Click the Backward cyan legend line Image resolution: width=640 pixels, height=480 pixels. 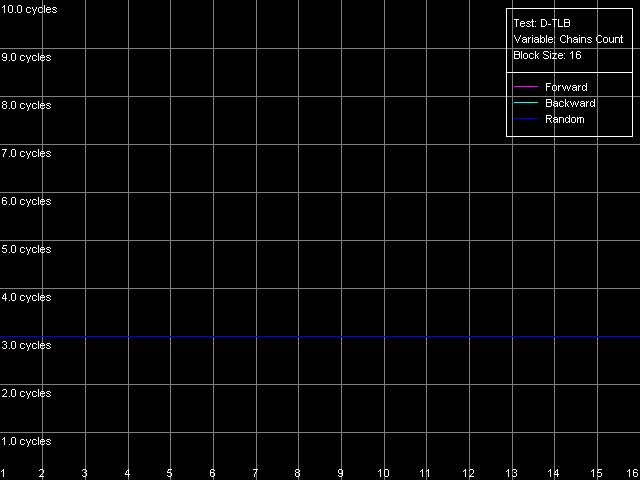coord(526,103)
